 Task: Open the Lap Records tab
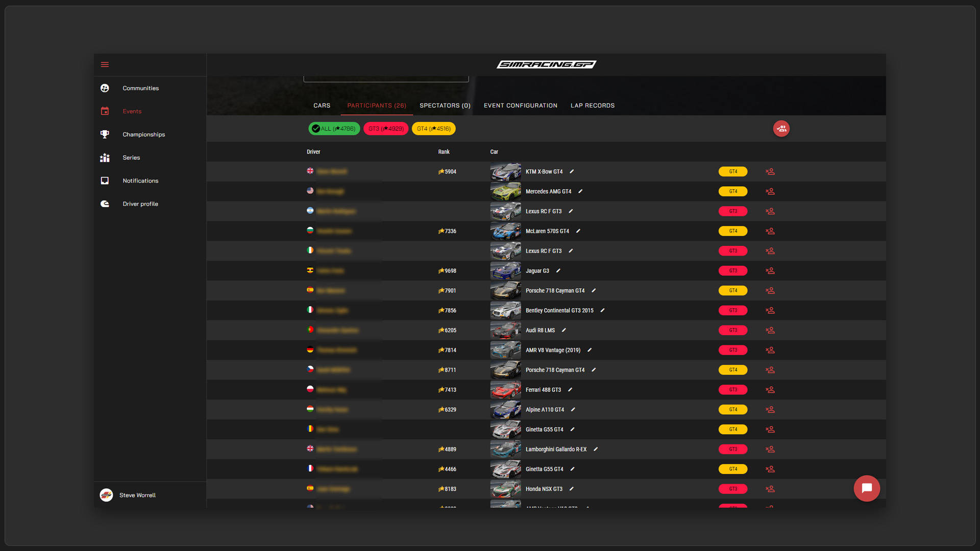[x=592, y=106]
